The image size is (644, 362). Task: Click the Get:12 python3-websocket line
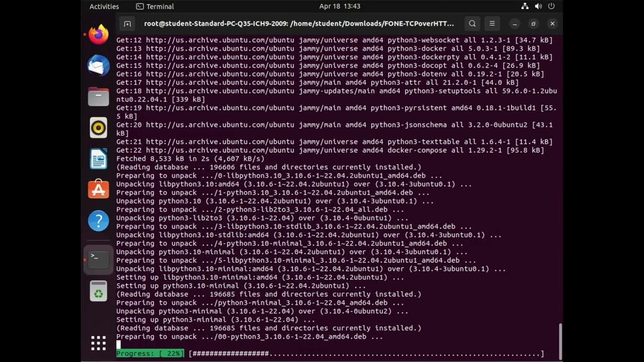(x=335, y=40)
